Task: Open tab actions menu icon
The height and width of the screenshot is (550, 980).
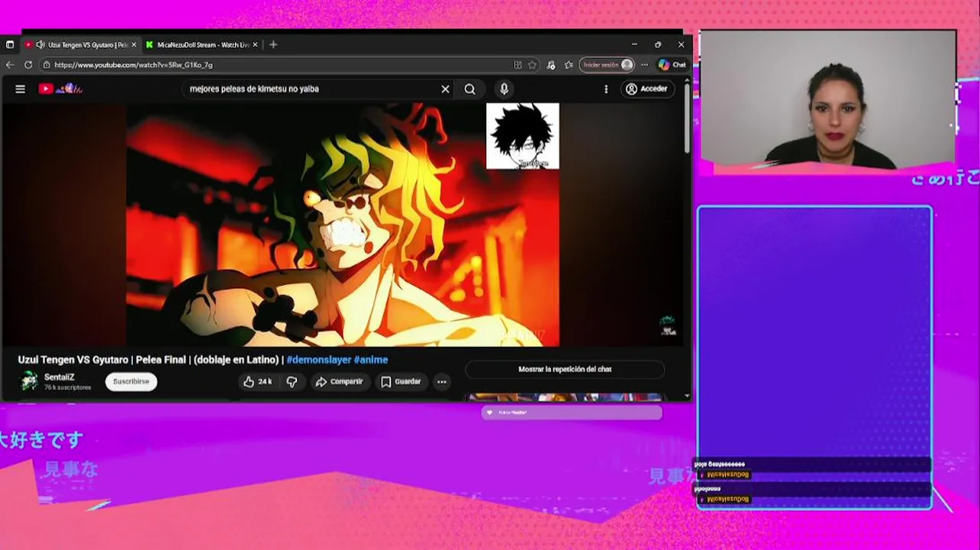Action: pyautogui.click(x=10, y=44)
